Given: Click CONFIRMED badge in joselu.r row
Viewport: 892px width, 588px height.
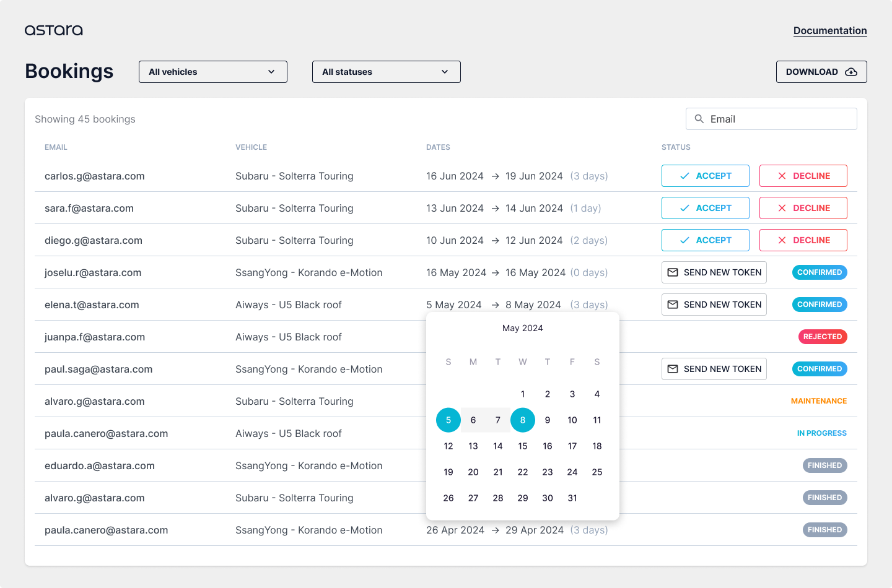Looking at the screenshot, I should pyautogui.click(x=820, y=272).
